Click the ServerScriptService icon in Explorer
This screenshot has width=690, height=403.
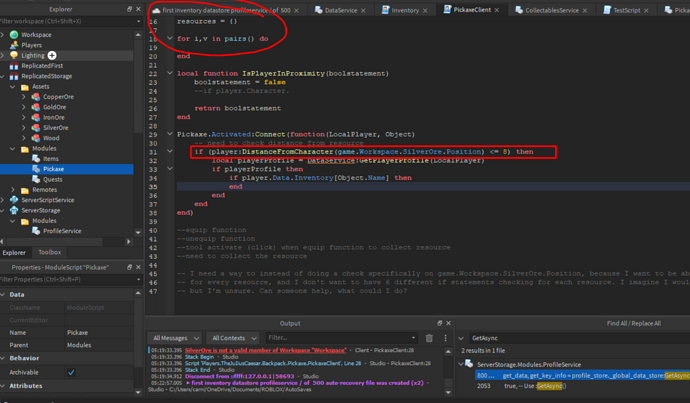[x=13, y=200]
